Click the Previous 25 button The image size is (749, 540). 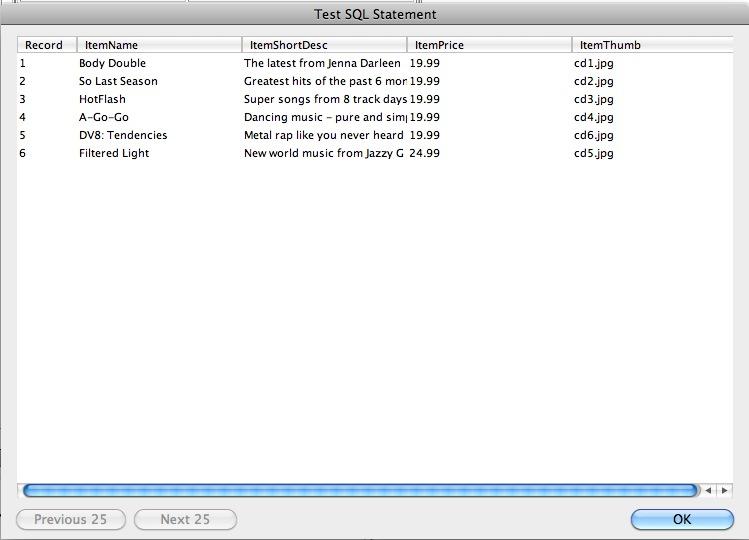pyautogui.click(x=71, y=519)
